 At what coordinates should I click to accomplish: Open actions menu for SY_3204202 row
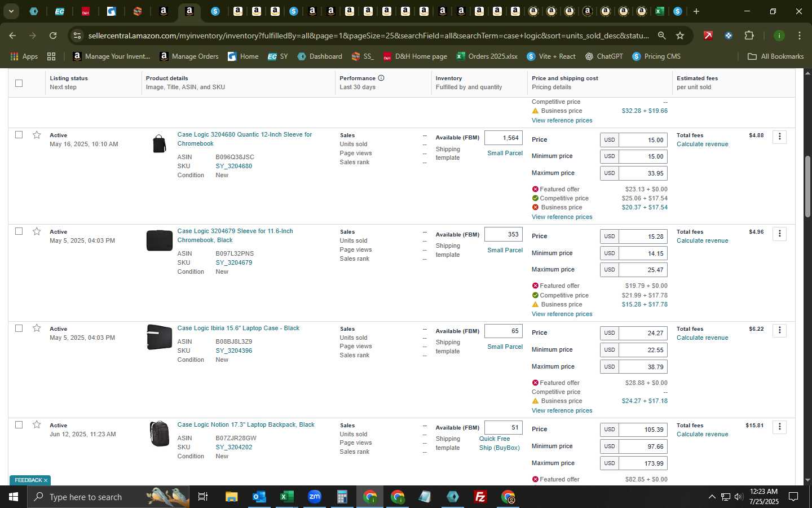[x=779, y=427]
